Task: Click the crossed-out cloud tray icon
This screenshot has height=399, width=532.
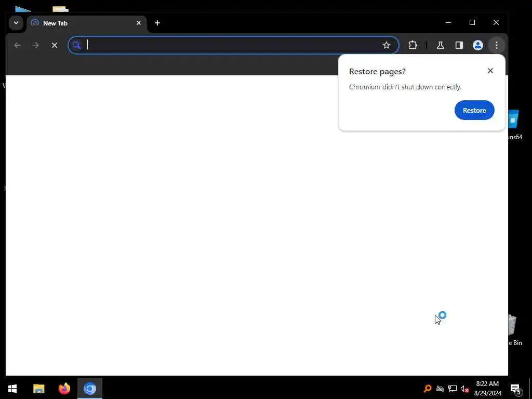Action: [x=440, y=389]
